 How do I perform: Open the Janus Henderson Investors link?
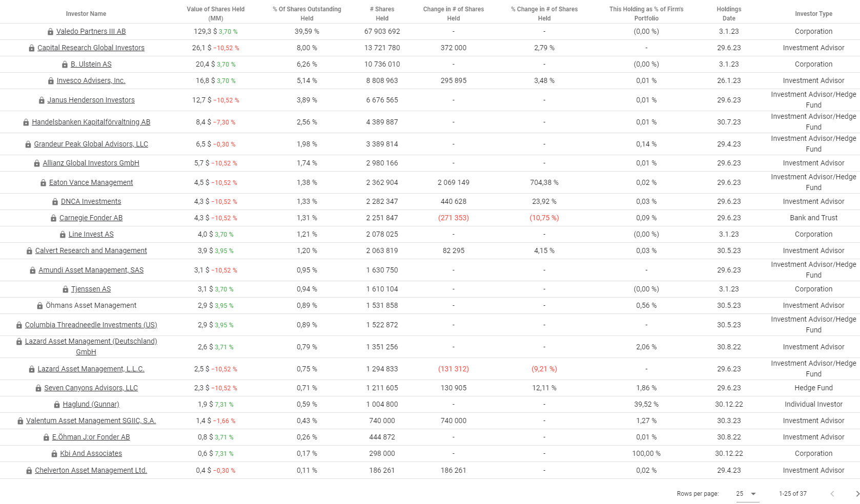point(91,100)
